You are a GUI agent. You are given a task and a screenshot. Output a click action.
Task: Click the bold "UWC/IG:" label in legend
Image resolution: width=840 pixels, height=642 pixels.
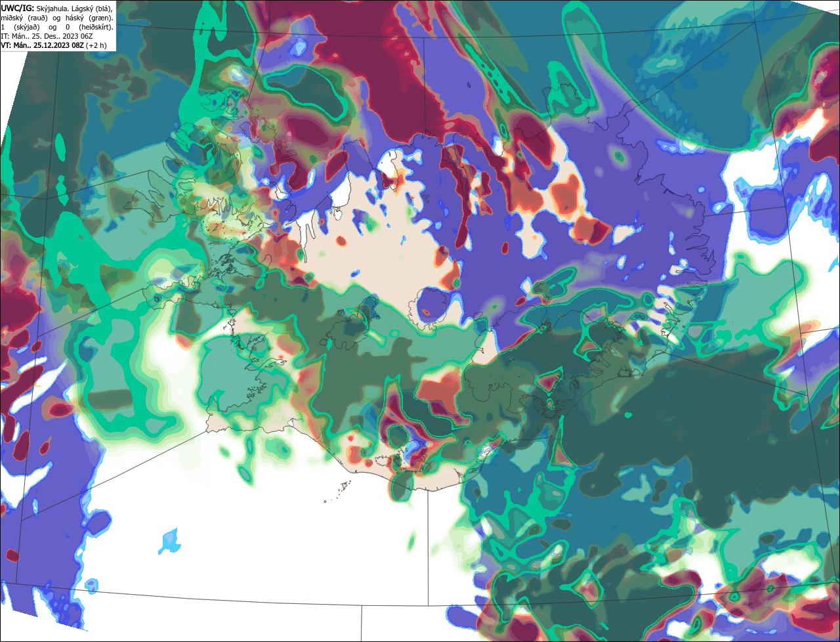(x=18, y=9)
